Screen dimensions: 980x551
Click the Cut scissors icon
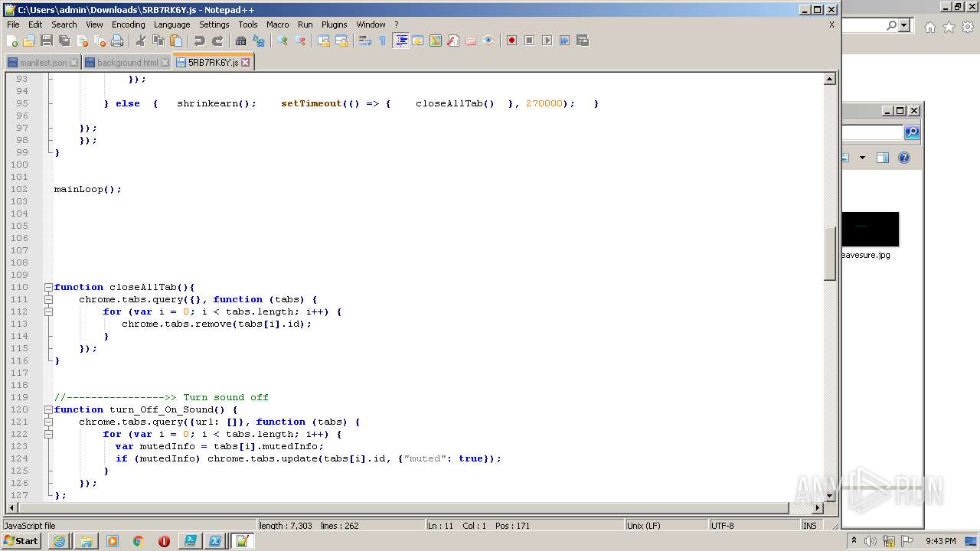point(141,41)
